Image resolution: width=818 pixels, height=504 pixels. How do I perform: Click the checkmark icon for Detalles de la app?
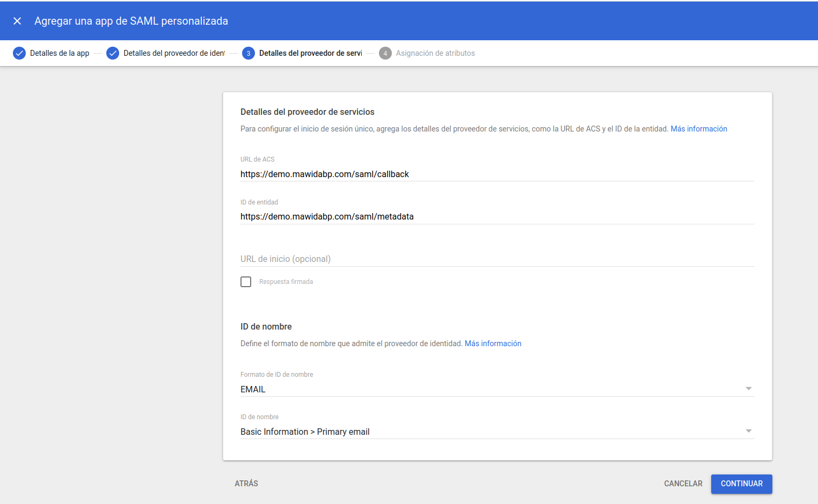click(x=19, y=53)
